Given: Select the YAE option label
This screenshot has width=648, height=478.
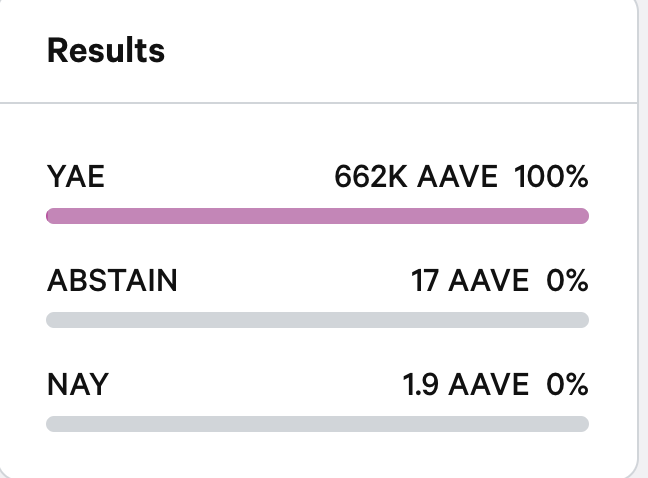Looking at the screenshot, I should pos(76,177).
